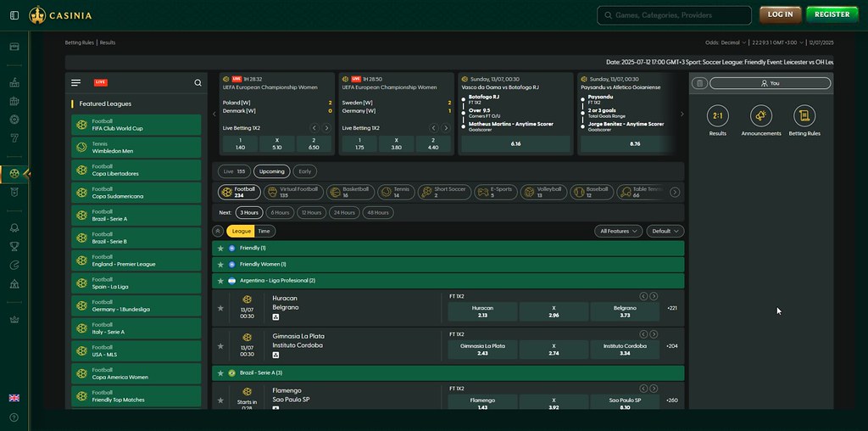The image size is (868, 431).
Task: Expand the Friendly Women (1) league row
Action: (448, 264)
